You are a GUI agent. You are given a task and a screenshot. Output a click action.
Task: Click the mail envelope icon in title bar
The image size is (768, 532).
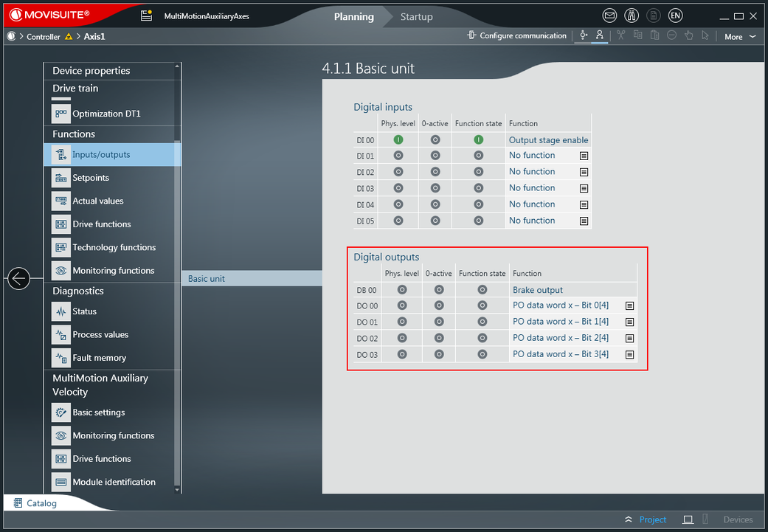(x=609, y=15)
